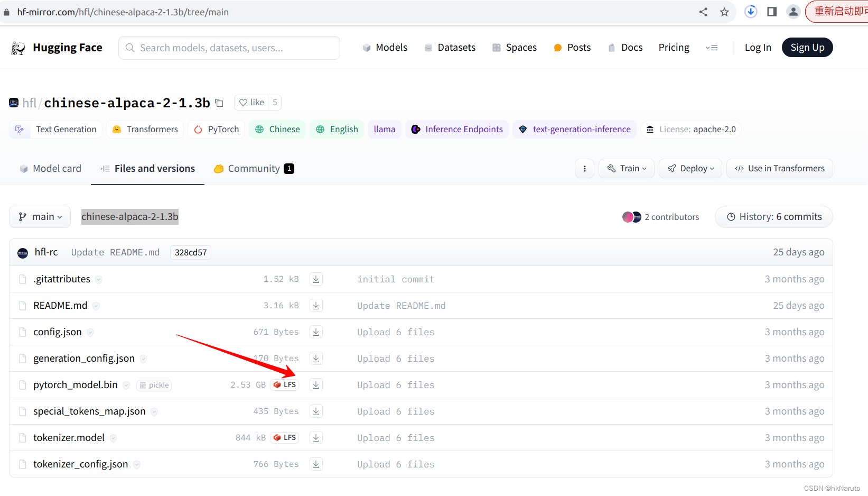Click the Hugging Face logo

[x=57, y=48]
